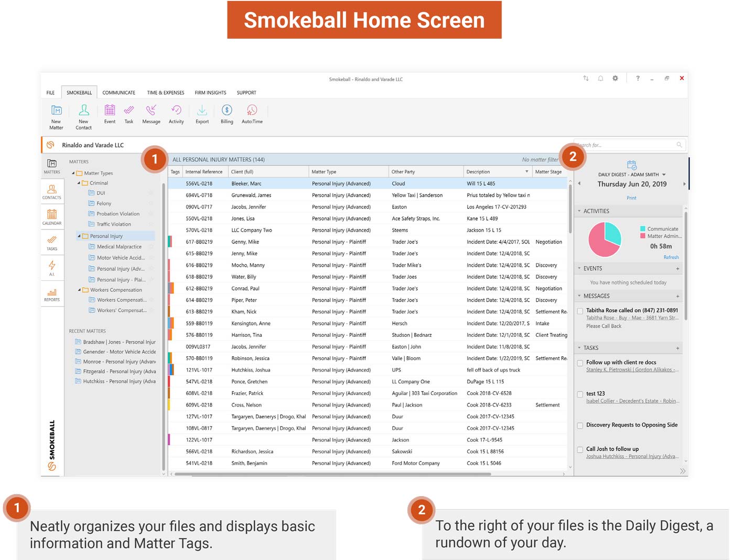The image size is (734, 560).
Task: Click the help question mark icon
Action: point(638,78)
